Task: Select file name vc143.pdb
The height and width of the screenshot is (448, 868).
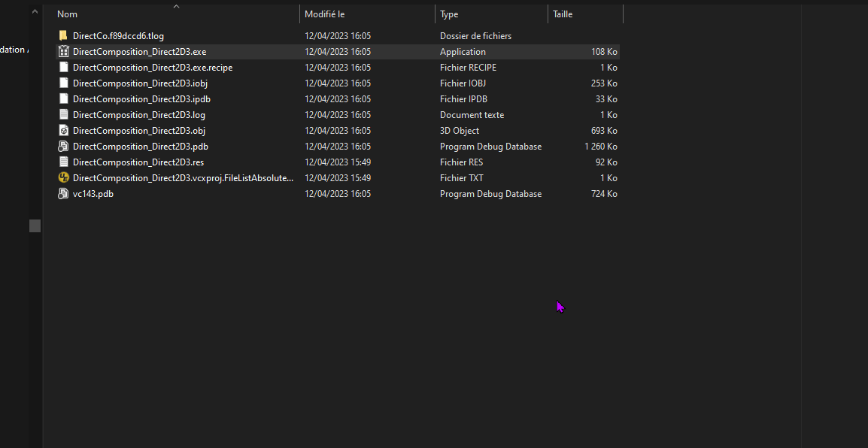Action: point(93,194)
